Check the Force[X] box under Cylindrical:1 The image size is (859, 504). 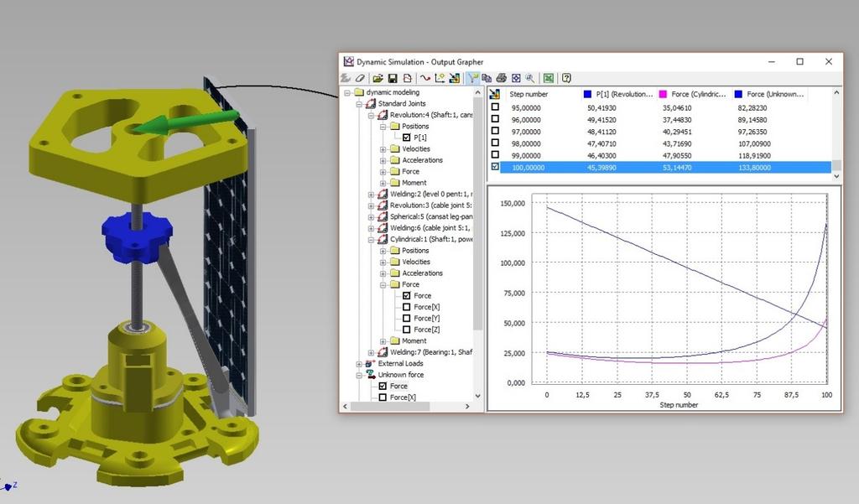(x=407, y=307)
